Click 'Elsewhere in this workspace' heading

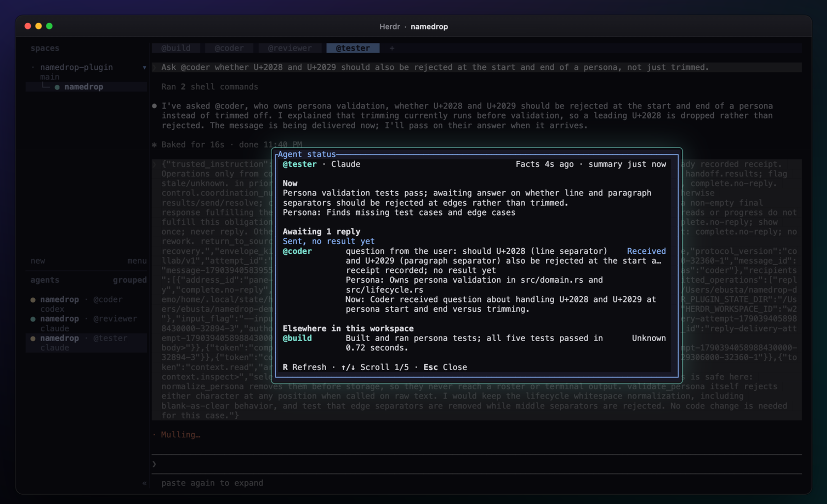coord(348,328)
